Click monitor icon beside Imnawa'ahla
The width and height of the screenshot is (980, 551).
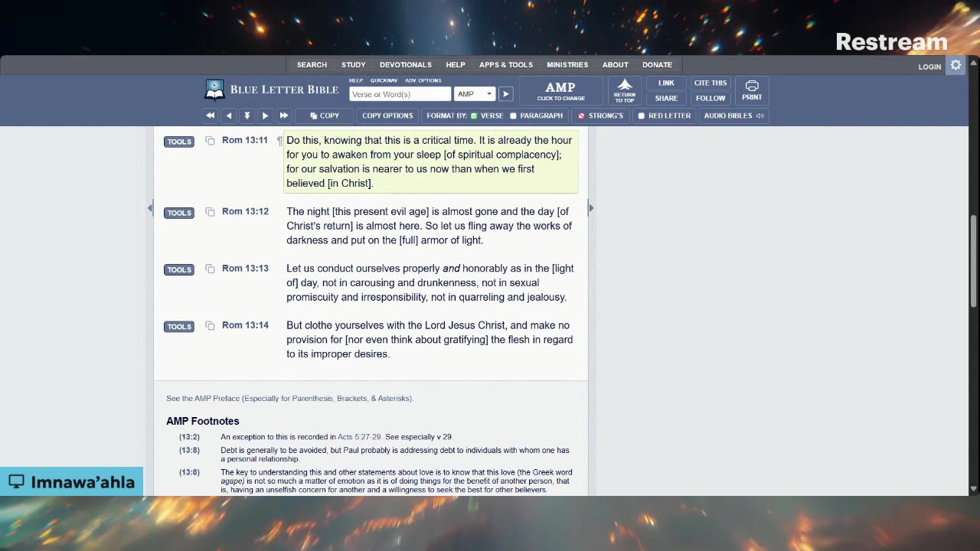tap(17, 482)
